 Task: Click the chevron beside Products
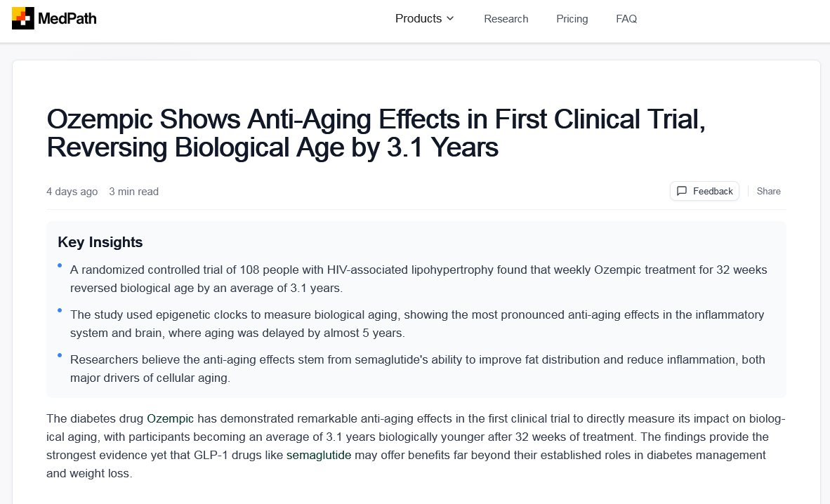tap(450, 18)
